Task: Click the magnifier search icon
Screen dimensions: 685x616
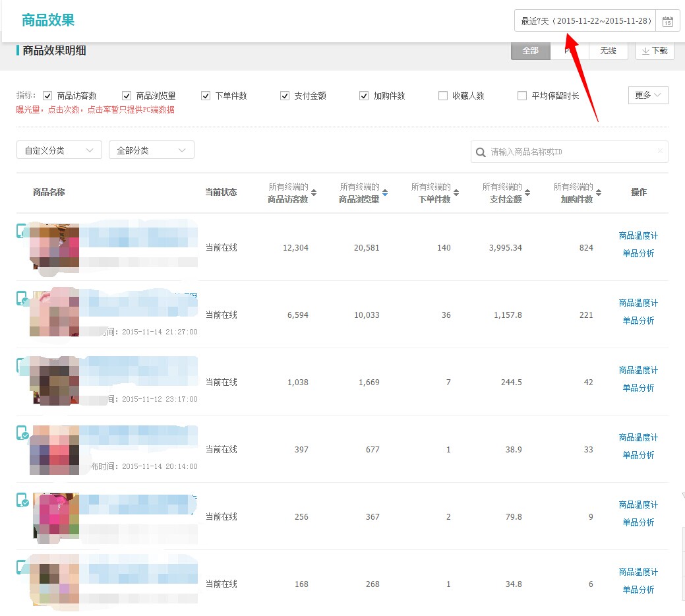Action: pyautogui.click(x=481, y=152)
